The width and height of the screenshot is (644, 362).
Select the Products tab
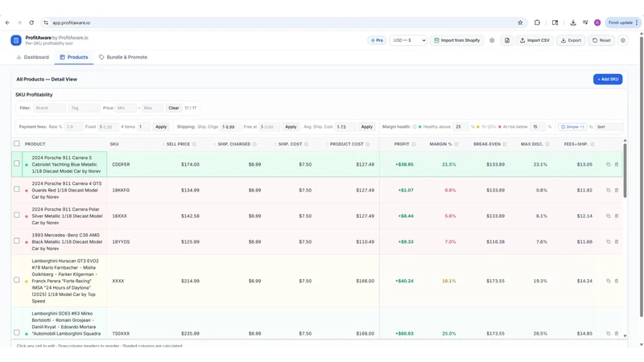(x=74, y=57)
